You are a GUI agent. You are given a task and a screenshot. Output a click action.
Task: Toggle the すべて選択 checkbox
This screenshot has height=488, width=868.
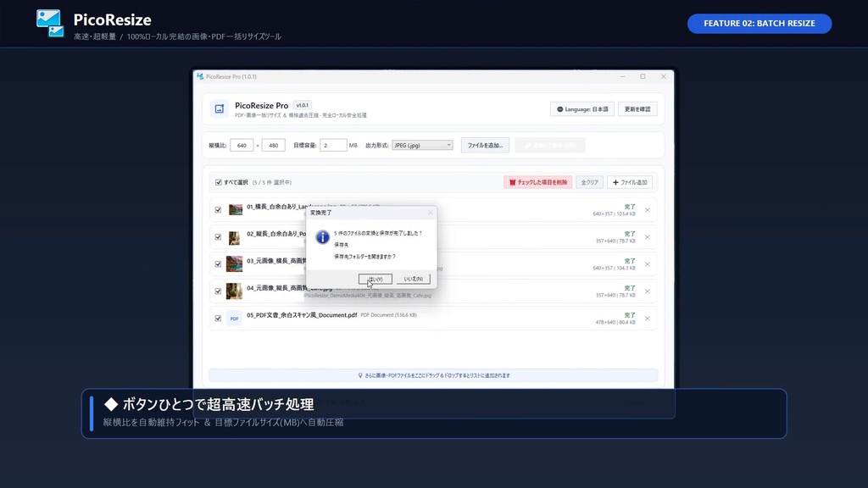[x=218, y=182]
